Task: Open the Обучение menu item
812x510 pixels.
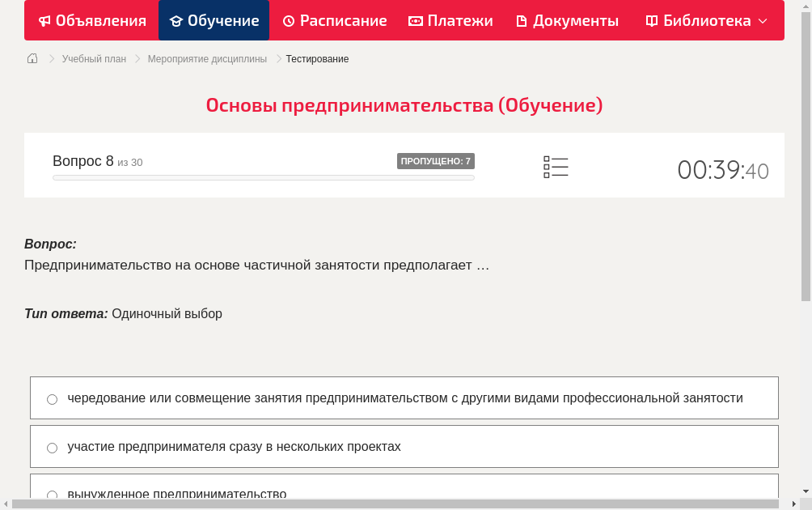Action: [x=214, y=20]
